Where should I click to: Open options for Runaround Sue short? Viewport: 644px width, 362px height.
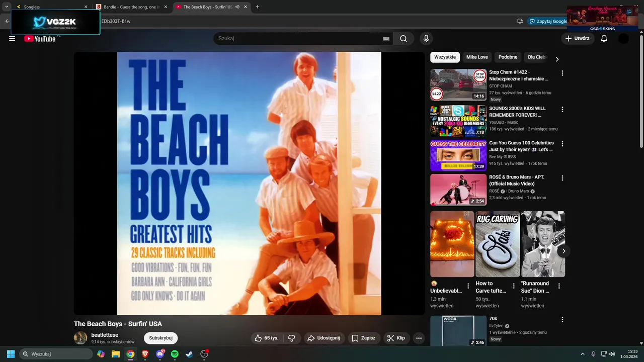[x=559, y=286]
